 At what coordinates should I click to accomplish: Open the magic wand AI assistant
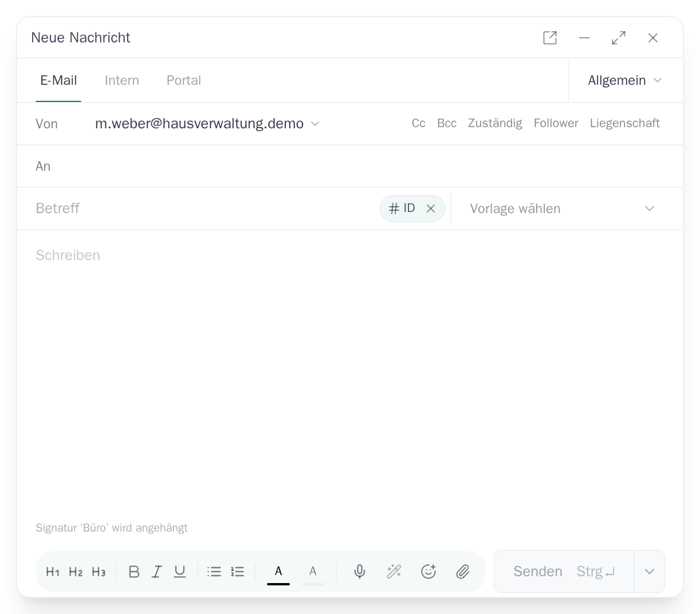[394, 572]
